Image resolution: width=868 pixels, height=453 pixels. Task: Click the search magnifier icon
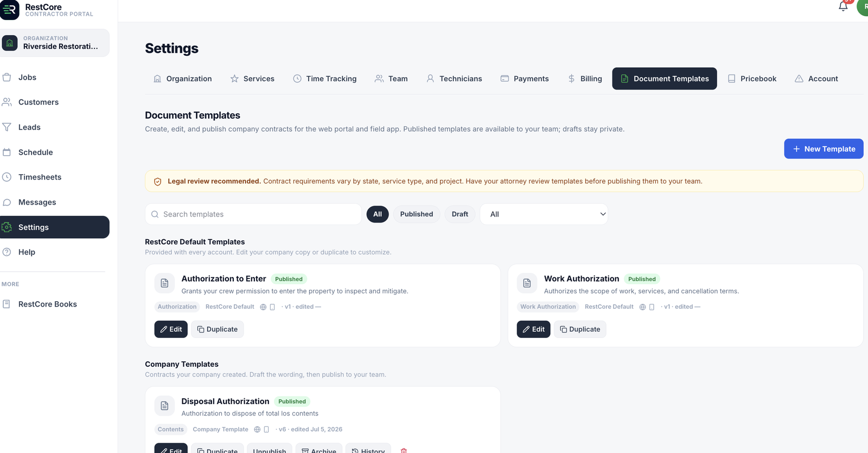pos(155,214)
